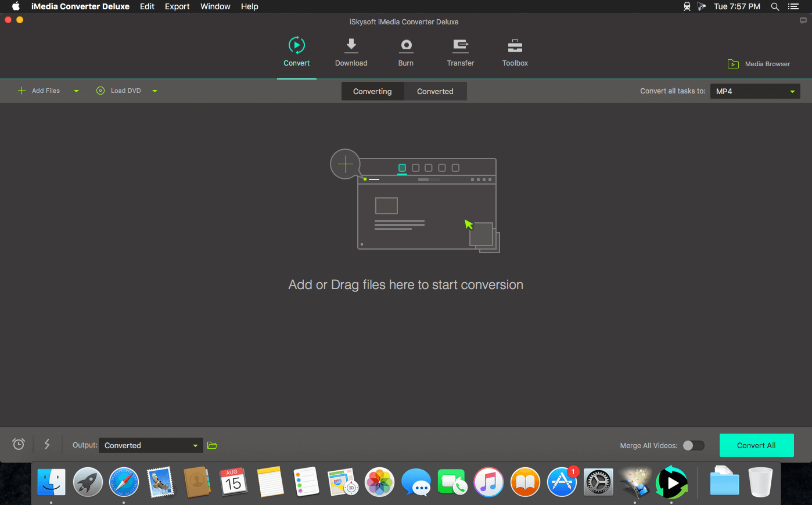Open the Download section
This screenshot has height=505, width=812.
pyautogui.click(x=351, y=52)
